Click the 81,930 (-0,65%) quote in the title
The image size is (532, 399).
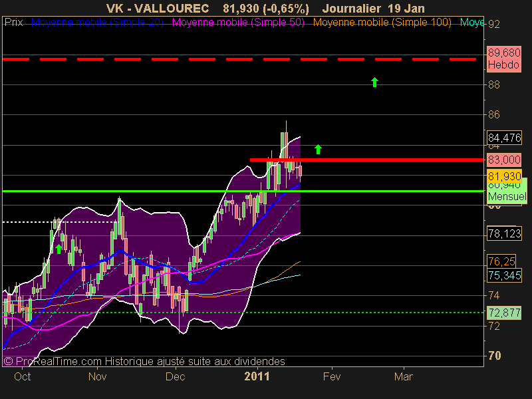(x=266, y=9)
